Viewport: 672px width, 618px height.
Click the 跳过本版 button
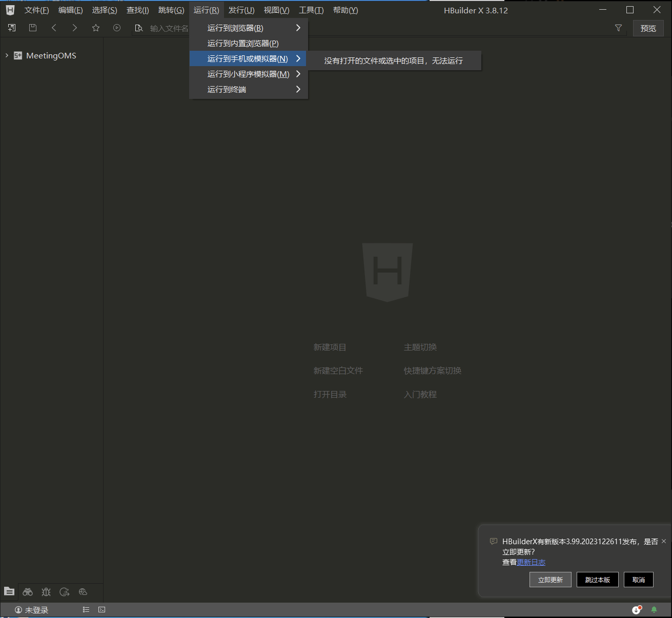[597, 580]
